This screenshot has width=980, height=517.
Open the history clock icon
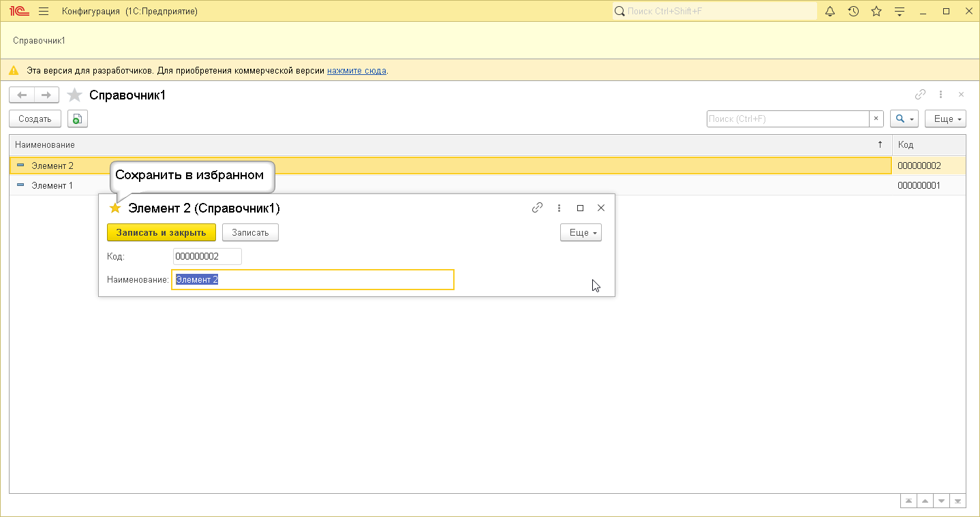pos(853,12)
